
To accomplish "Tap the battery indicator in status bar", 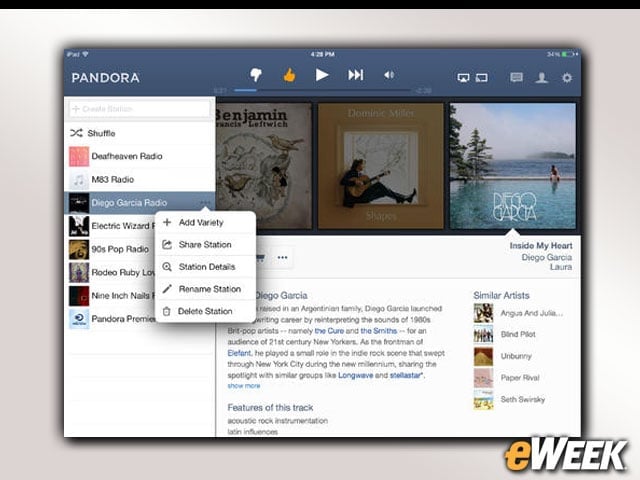I will tap(567, 54).
